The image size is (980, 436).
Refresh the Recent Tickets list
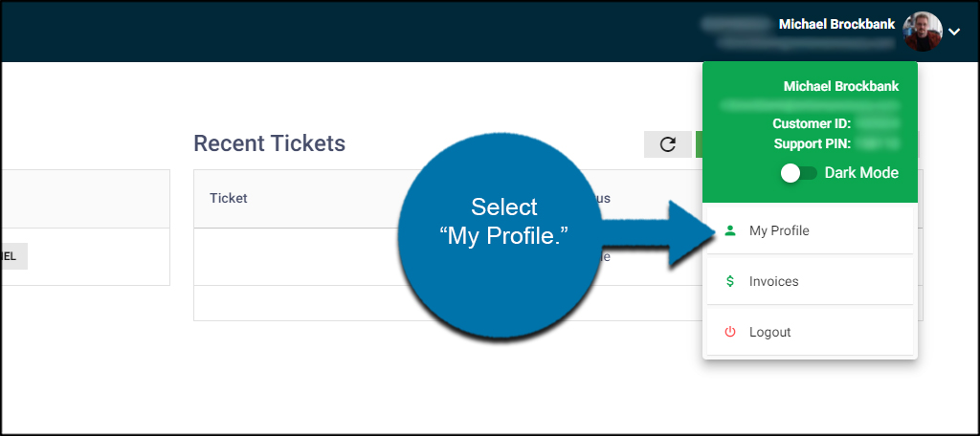667,144
